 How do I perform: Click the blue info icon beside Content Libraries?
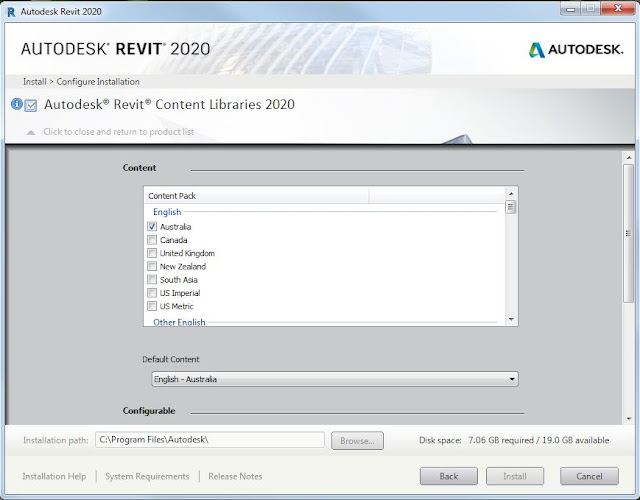[16, 104]
